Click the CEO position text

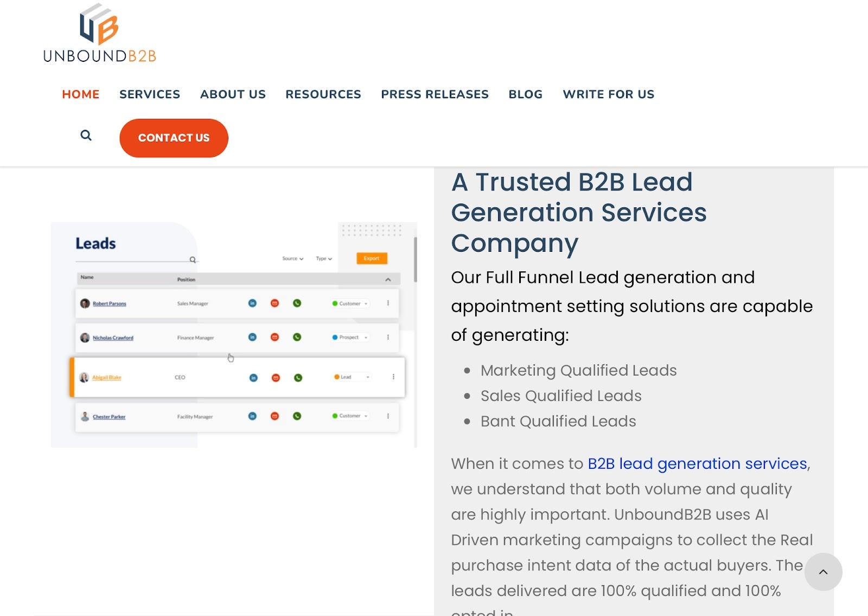click(180, 377)
